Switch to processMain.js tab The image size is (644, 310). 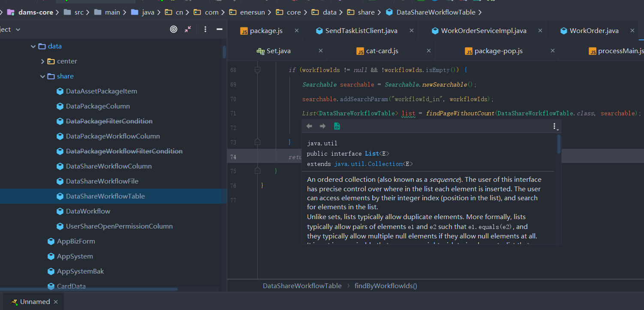tap(616, 51)
